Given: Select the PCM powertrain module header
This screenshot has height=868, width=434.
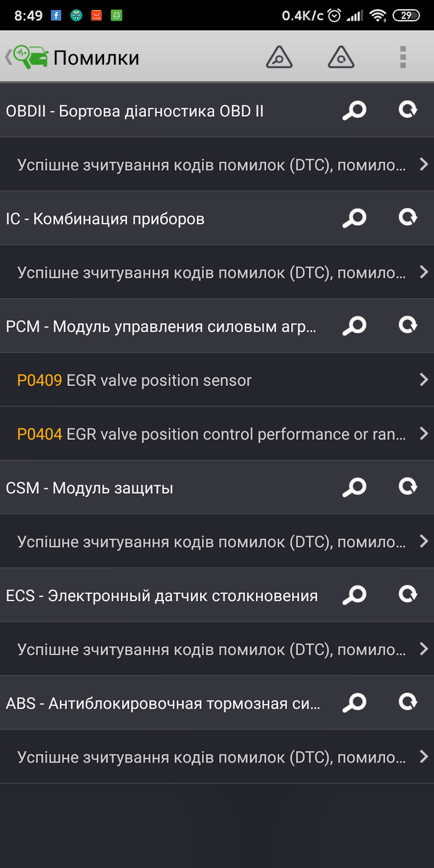Looking at the screenshot, I should [x=160, y=326].
